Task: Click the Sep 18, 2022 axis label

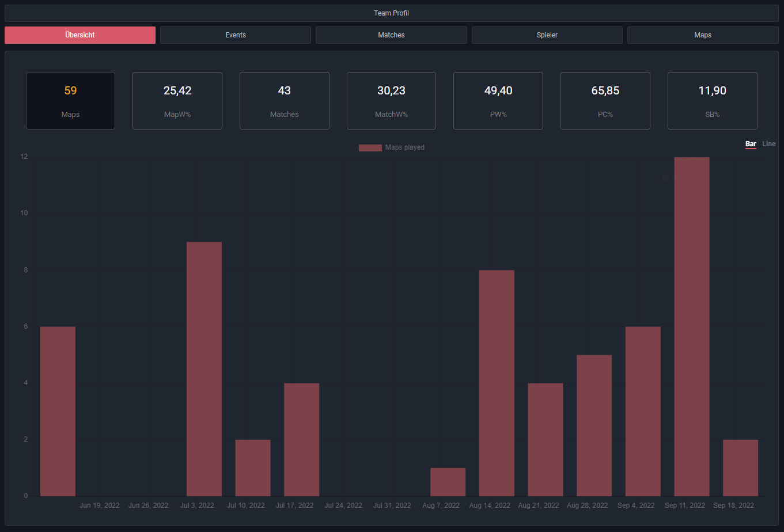Action: [x=734, y=506]
